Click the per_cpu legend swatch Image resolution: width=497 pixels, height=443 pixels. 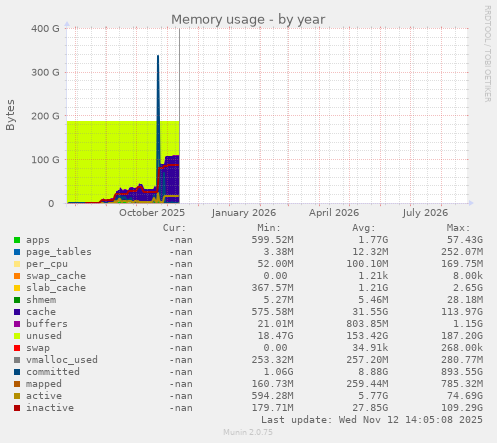(17, 264)
